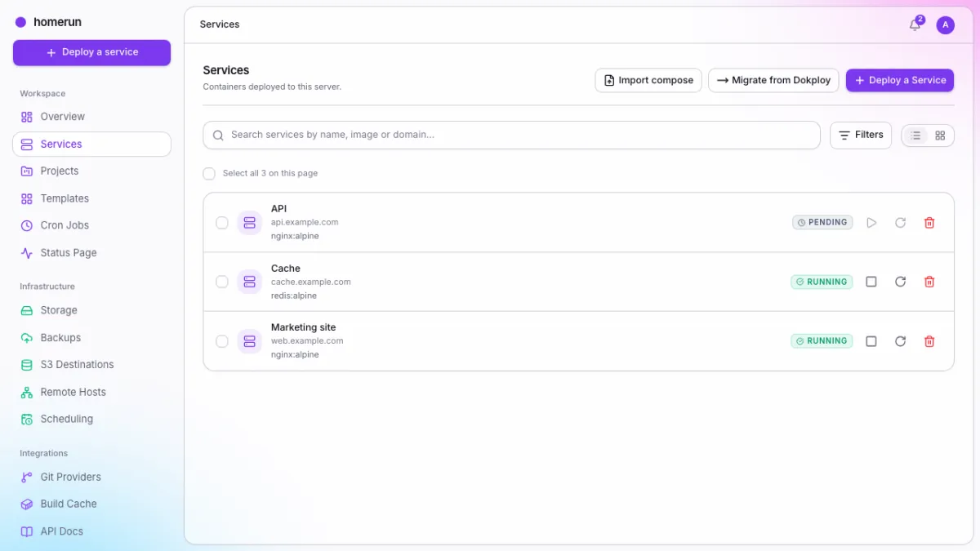Click the cache.example.com domain

[310, 282]
